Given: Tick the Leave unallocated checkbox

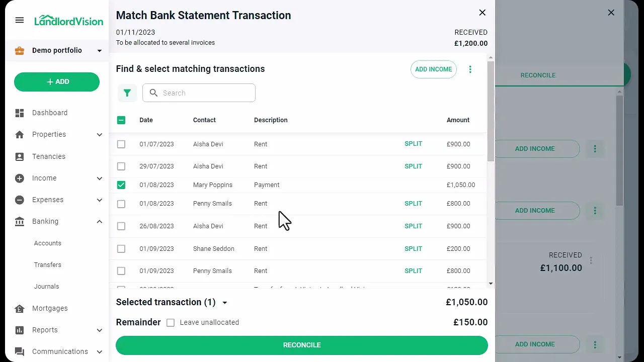Looking at the screenshot, I should click(171, 323).
